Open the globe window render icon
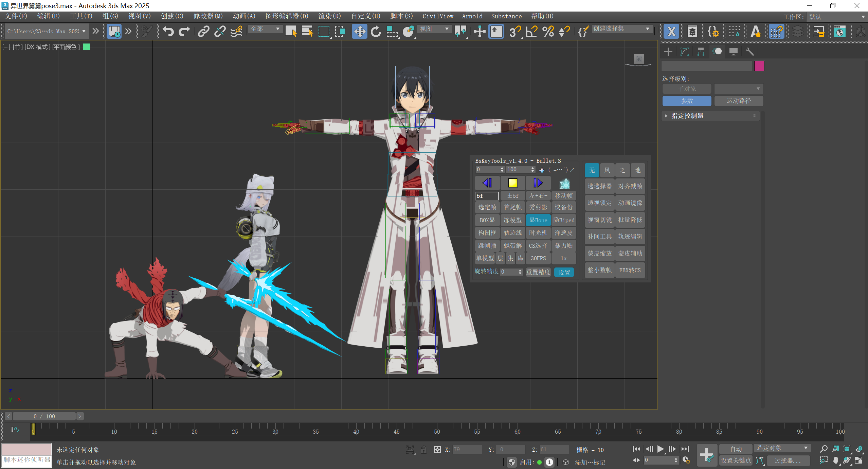Image resolution: width=868 pixels, height=469 pixels. (x=840, y=32)
